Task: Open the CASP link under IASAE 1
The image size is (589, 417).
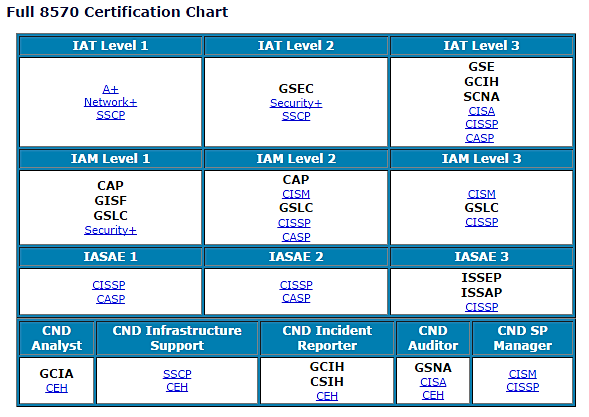Action: [x=110, y=299]
